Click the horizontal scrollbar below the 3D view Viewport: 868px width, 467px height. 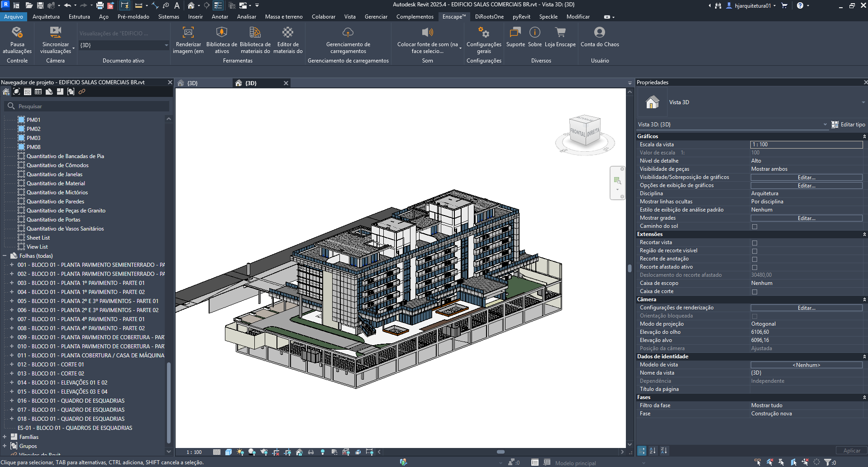(x=500, y=452)
